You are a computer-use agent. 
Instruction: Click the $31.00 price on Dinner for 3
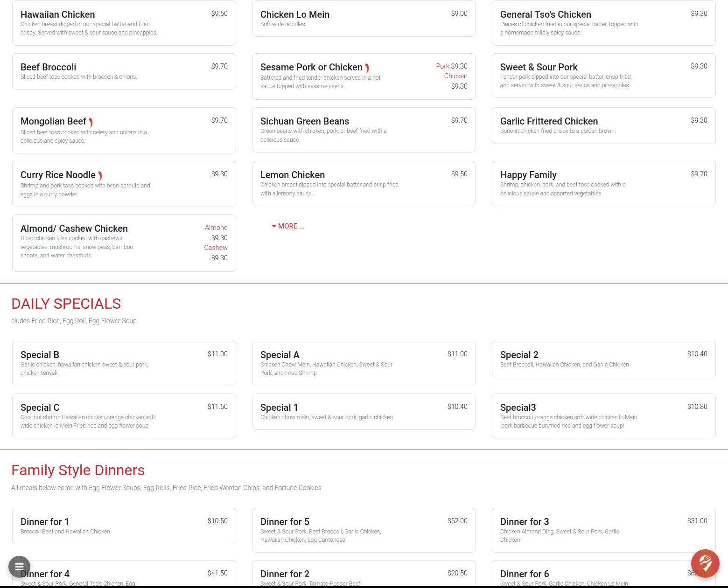(x=697, y=521)
